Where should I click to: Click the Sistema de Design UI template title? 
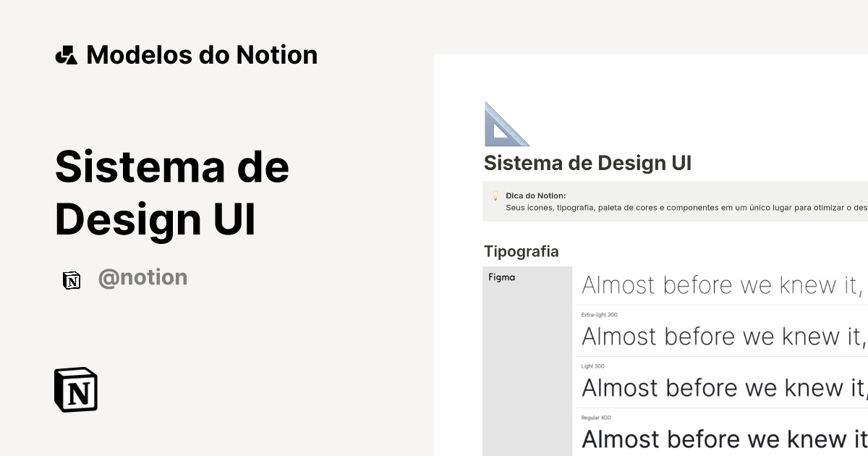tap(172, 193)
